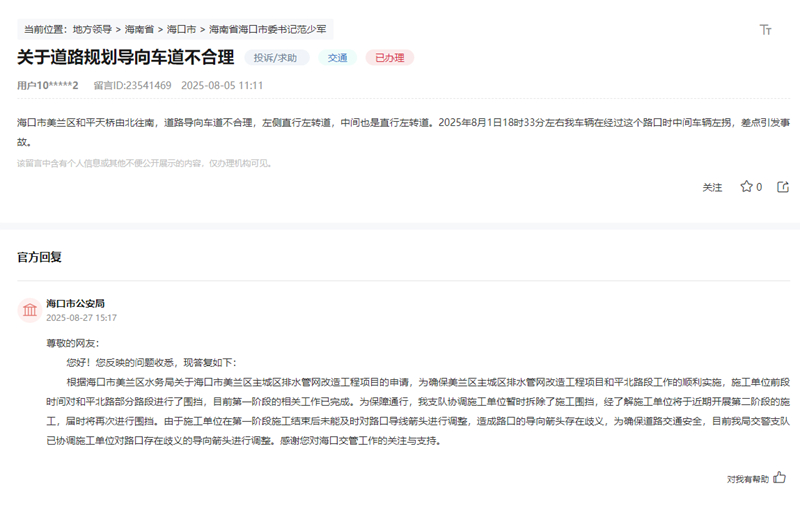
Task: Click the 留言ID:23541469 text
Action: [x=132, y=86]
